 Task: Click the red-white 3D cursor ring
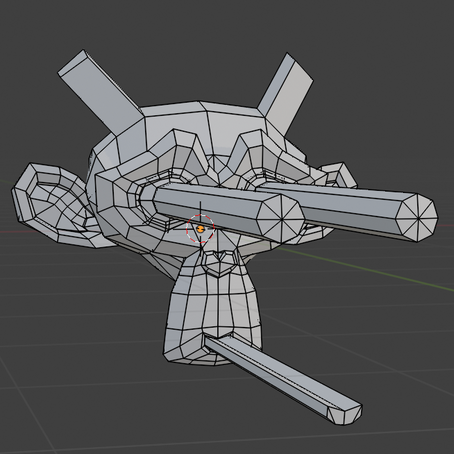pyautogui.click(x=200, y=229)
